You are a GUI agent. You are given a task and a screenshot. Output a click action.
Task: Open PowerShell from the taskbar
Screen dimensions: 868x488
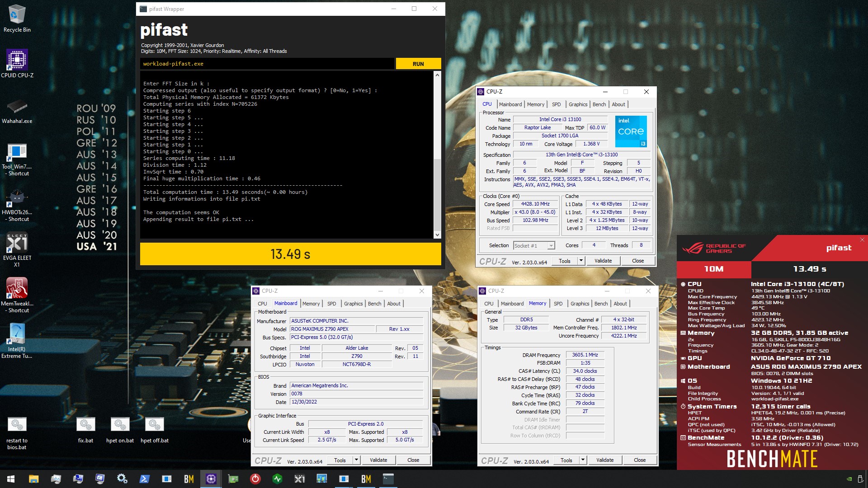[x=144, y=479]
